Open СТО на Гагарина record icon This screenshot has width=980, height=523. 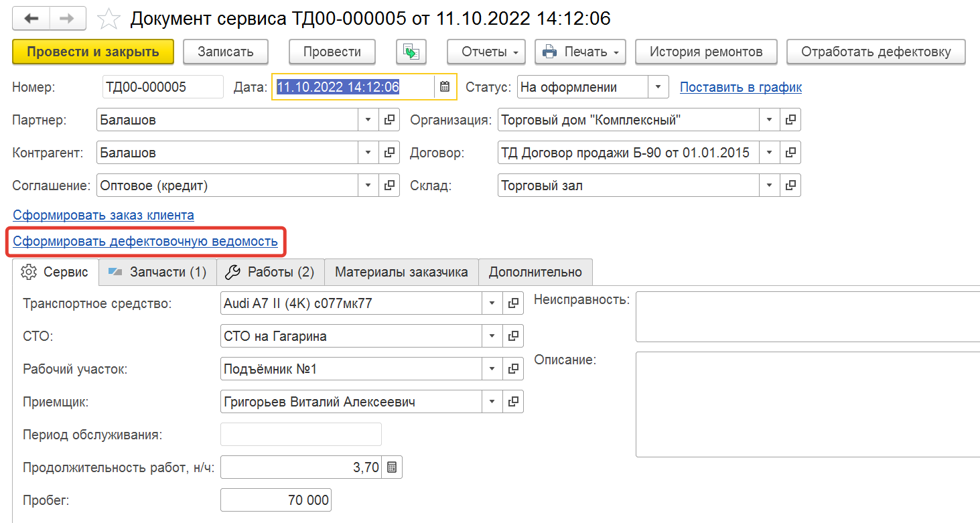click(x=513, y=336)
